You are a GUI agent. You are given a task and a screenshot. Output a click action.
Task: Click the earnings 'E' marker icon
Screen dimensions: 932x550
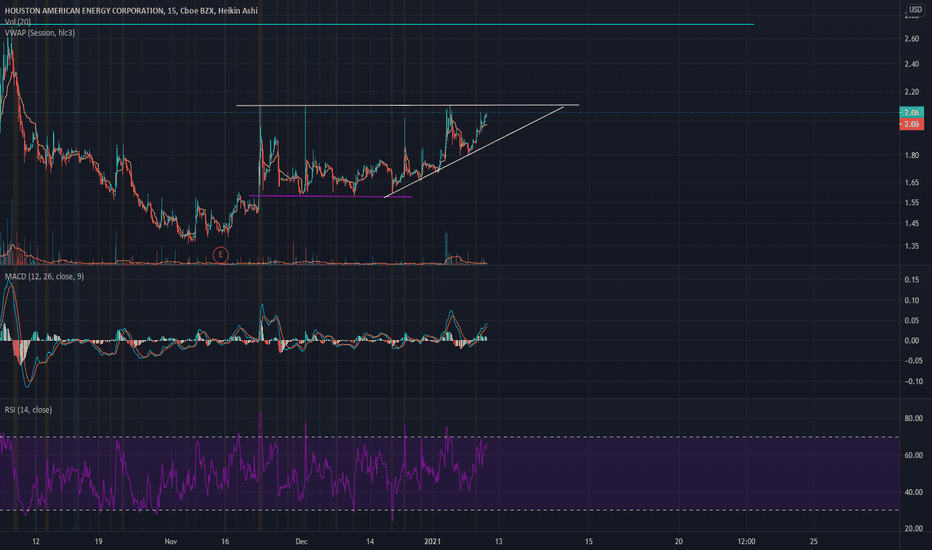[x=221, y=255]
